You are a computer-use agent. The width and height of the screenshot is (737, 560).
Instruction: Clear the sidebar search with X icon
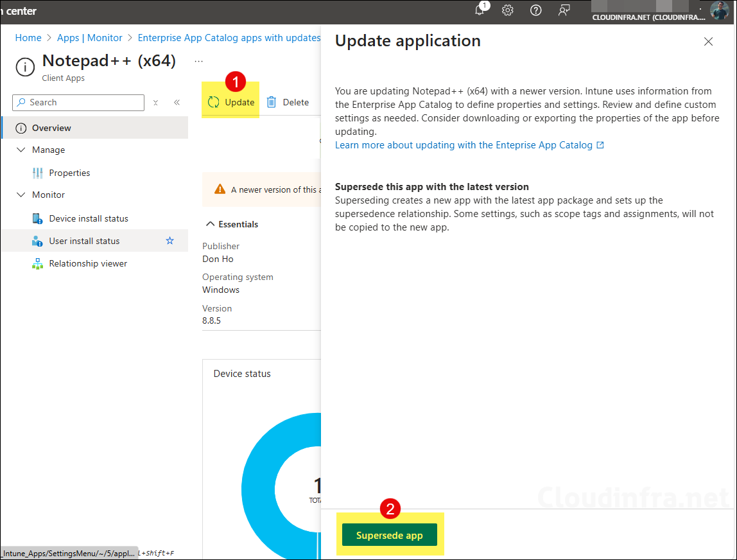click(155, 103)
